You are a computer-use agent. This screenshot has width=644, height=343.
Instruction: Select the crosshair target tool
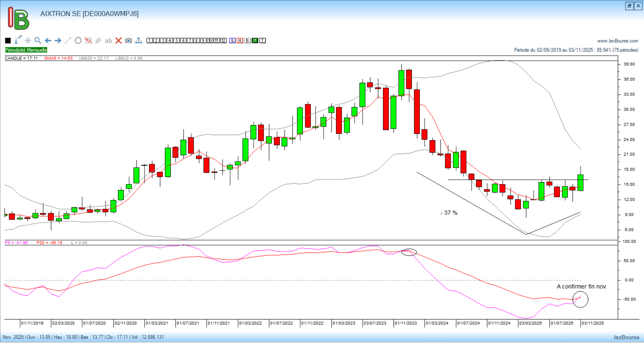[28, 41]
